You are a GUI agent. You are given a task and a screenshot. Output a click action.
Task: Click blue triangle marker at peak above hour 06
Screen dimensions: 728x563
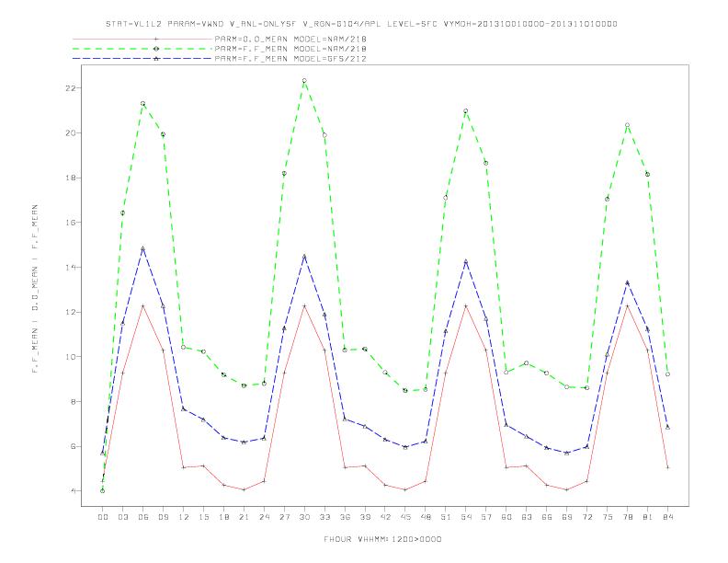[x=143, y=248]
